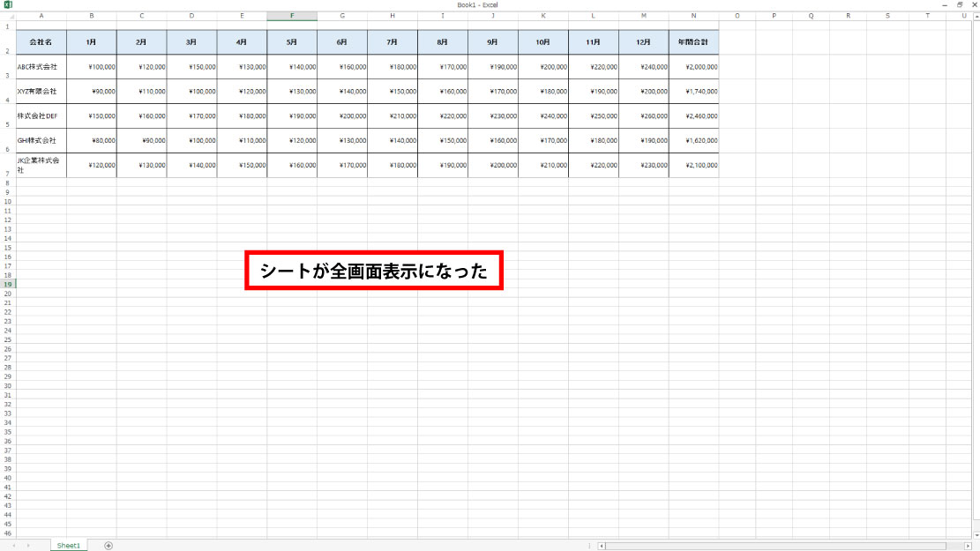Select column N header
The image size is (980, 551).
(x=693, y=16)
